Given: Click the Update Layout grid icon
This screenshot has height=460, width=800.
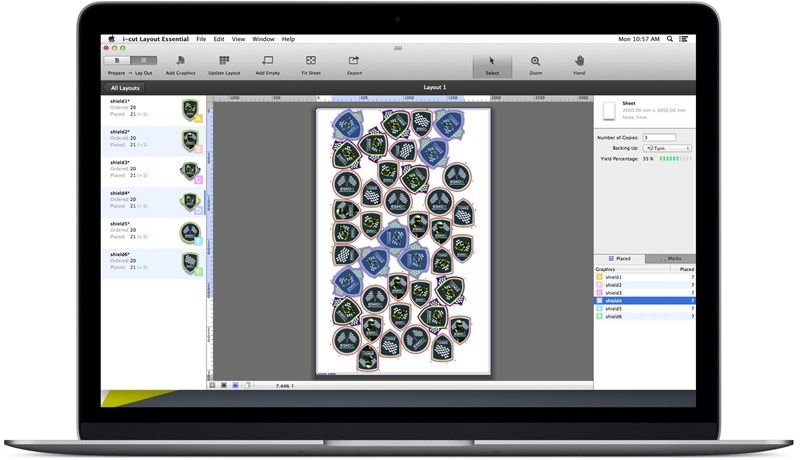Looking at the screenshot, I should point(224,61).
